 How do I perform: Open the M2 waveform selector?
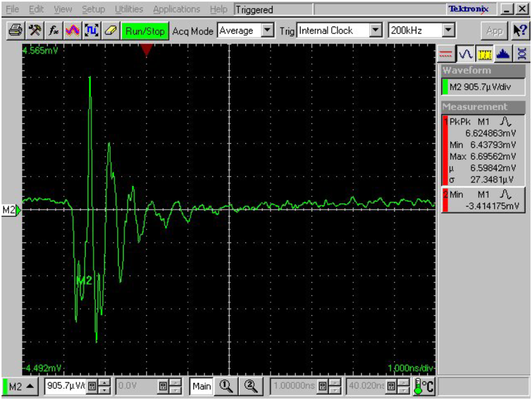click(x=21, y=386)
